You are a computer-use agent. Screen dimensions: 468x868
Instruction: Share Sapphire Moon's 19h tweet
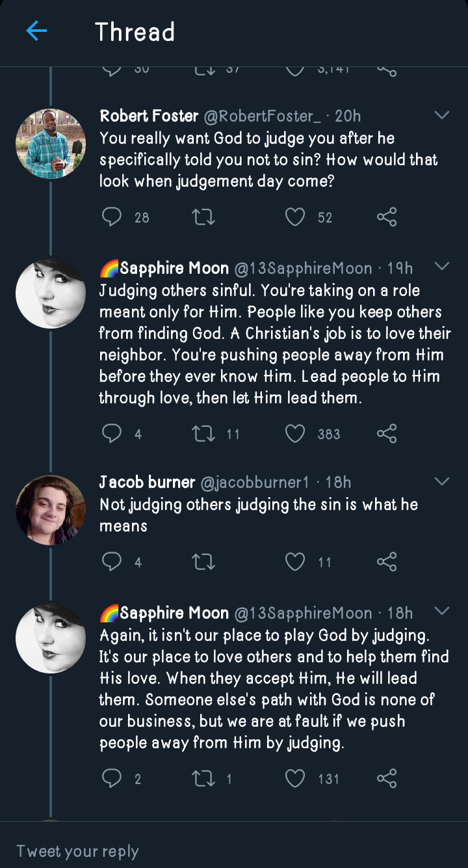click(x=387, y=433)
